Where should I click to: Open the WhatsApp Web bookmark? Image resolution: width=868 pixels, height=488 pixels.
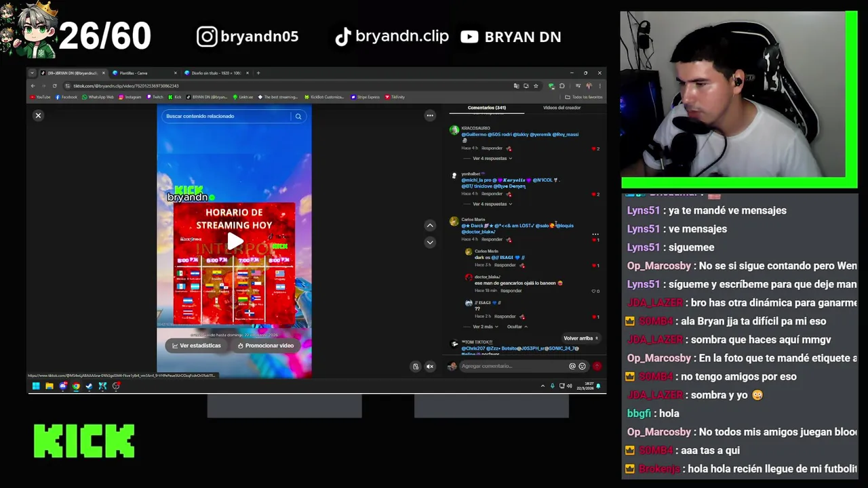tap(98, 97)
